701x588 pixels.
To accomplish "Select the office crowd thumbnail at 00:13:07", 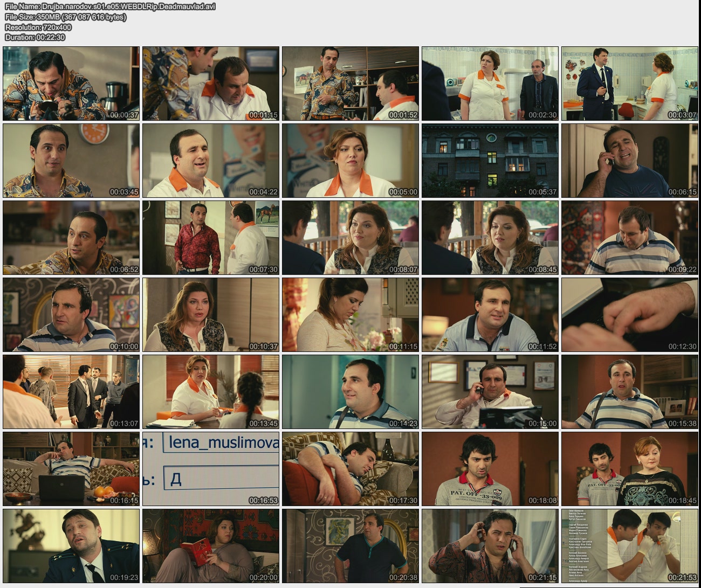I will coord(71,392).
